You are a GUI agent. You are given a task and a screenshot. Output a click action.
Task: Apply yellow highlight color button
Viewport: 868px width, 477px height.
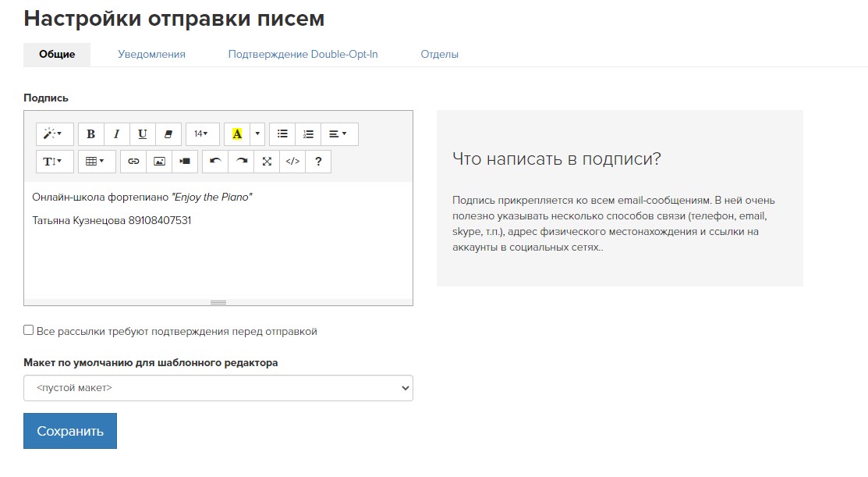tap(237, 134)
